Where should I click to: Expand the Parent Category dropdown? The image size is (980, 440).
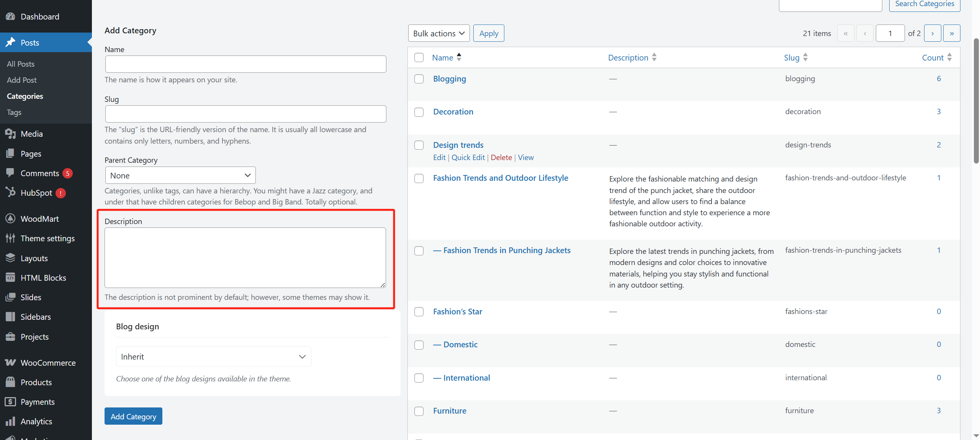[180, 175]
